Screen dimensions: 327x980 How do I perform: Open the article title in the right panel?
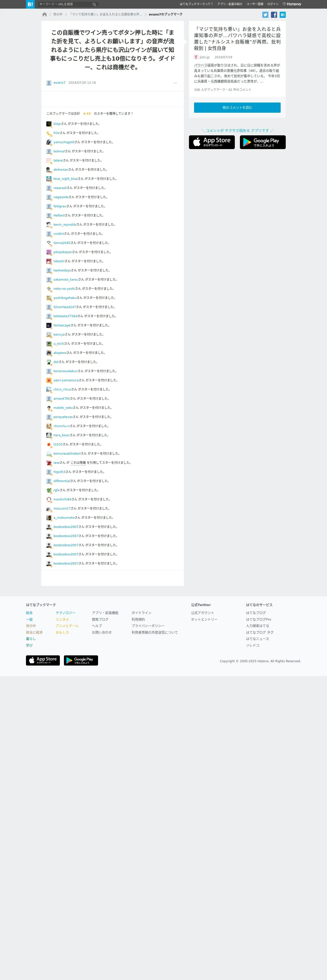[237, 38]
